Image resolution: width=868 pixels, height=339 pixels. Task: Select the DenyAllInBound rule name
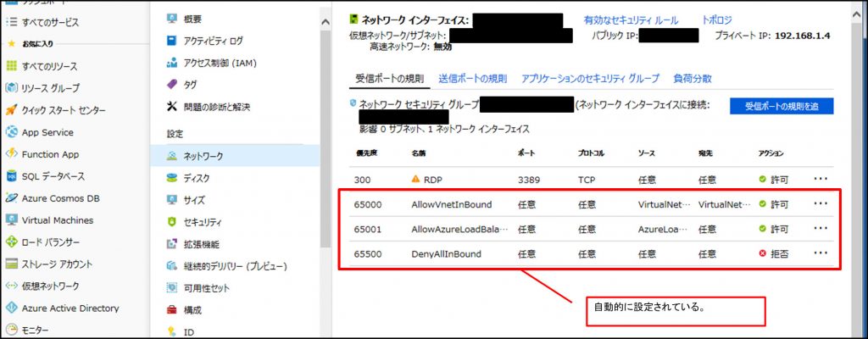click(x=446, y=254)
